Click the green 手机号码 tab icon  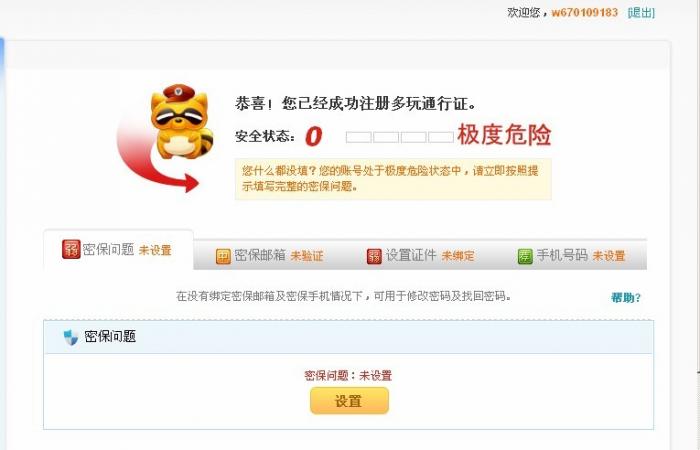(x=525, y=256)
